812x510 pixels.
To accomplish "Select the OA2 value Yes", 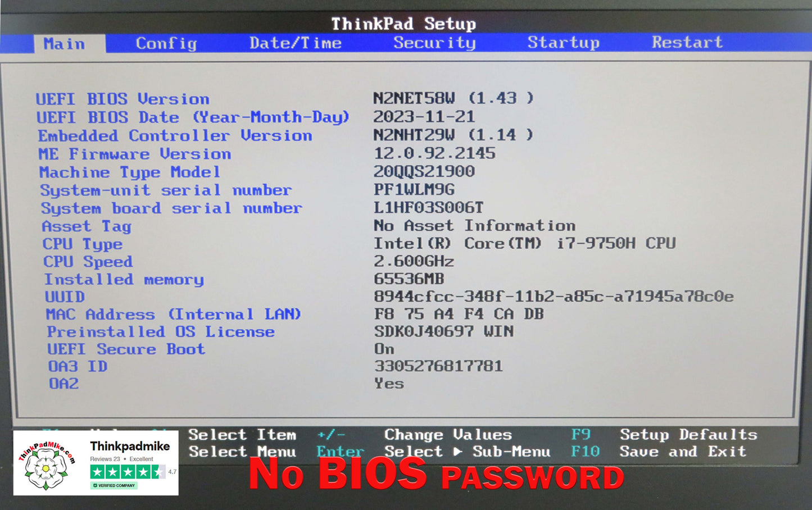I will pyautogui.click(x=389, y=384).
